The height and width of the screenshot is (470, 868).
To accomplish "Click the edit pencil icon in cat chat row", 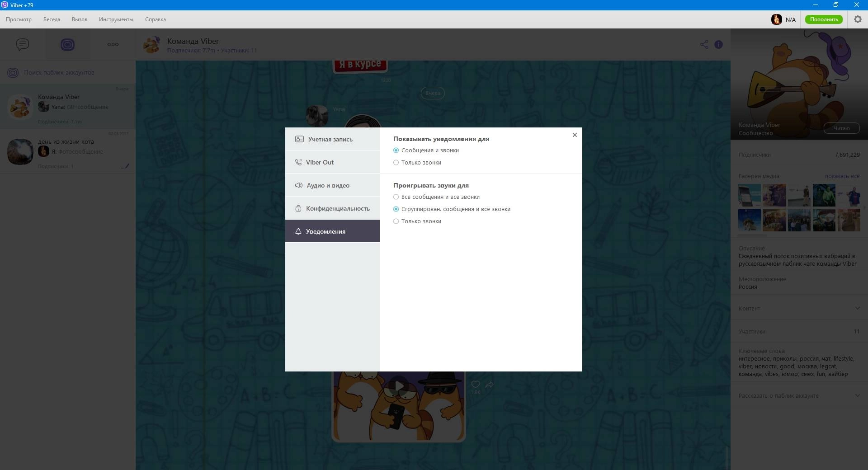I will click(x=125, y=166).
